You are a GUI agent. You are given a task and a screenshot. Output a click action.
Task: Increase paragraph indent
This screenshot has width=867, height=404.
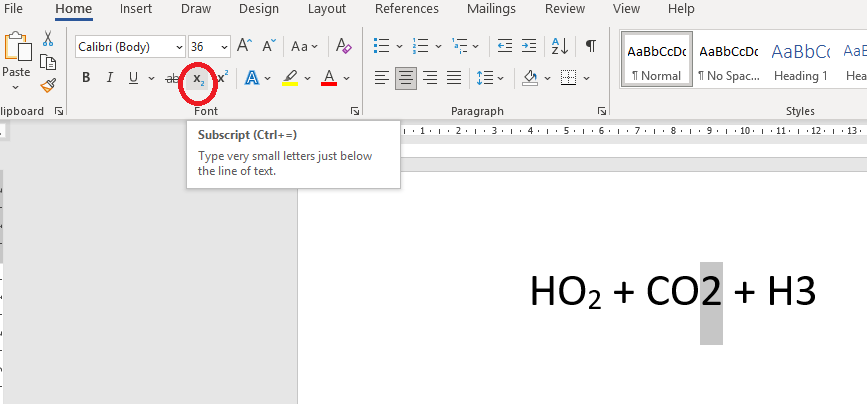(529, 46)
